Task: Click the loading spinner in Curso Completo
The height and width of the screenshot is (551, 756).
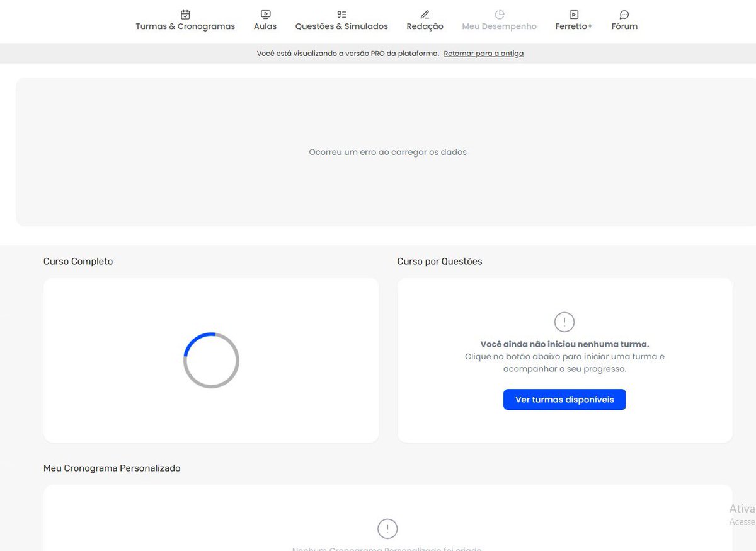Action: point(211,360)
